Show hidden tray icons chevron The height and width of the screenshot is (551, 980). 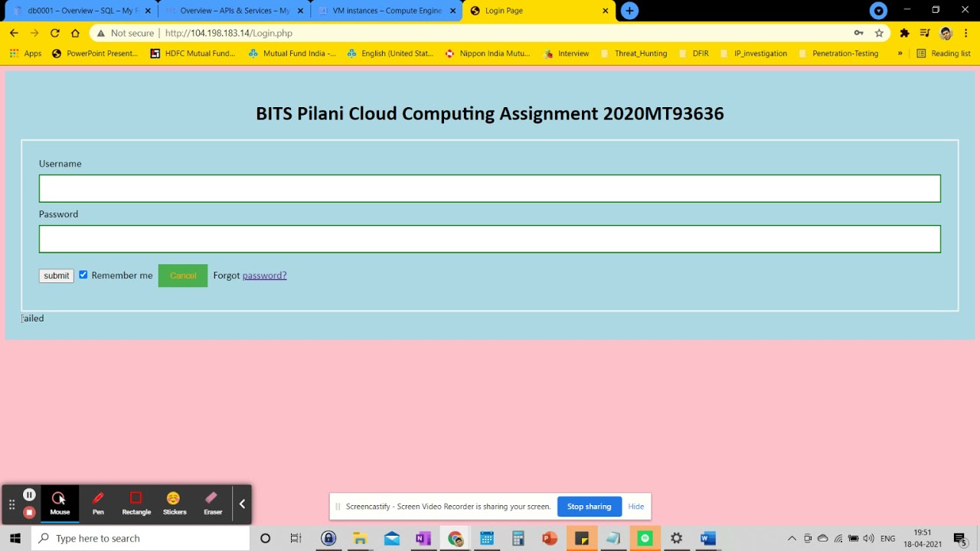coord(792,539)
